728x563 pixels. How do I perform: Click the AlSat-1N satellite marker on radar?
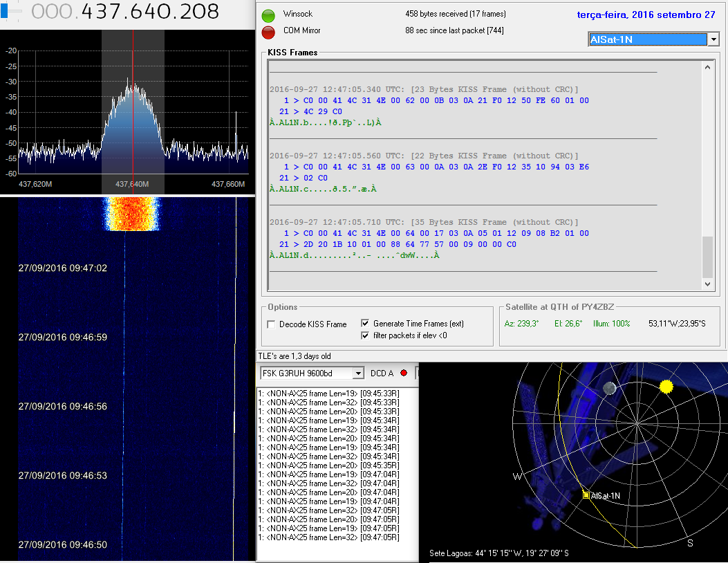[586, 495]
